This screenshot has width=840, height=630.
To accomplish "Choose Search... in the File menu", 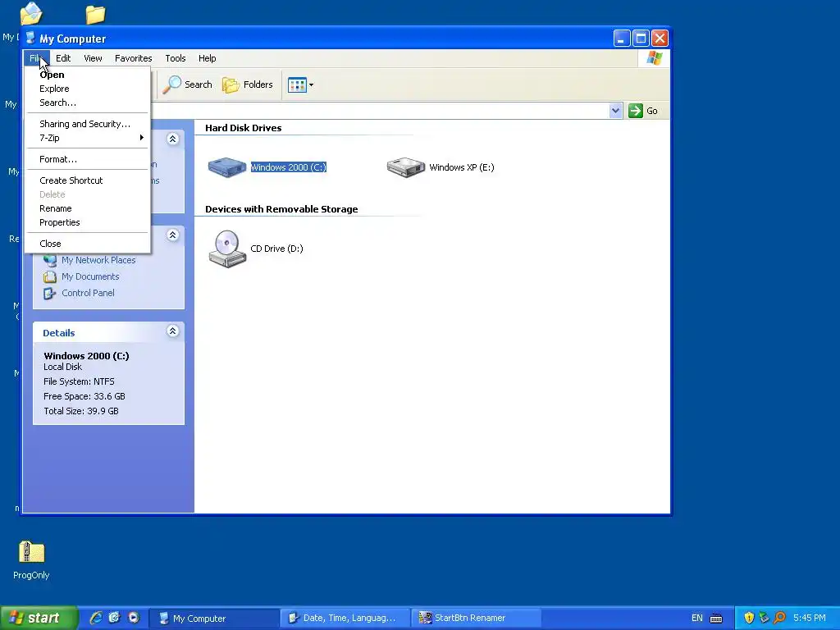I will 87,103.
